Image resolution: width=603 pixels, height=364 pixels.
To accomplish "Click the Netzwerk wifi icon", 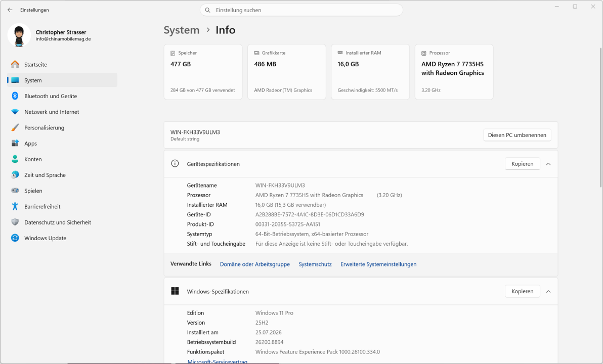I will pos(15,111).
